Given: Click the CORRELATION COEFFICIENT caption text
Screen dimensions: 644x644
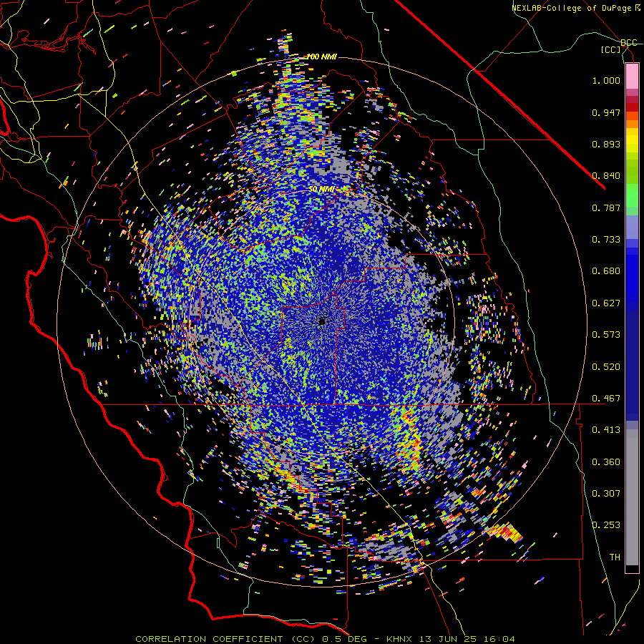Looking at the screenshot, I should tap(209, 639).
